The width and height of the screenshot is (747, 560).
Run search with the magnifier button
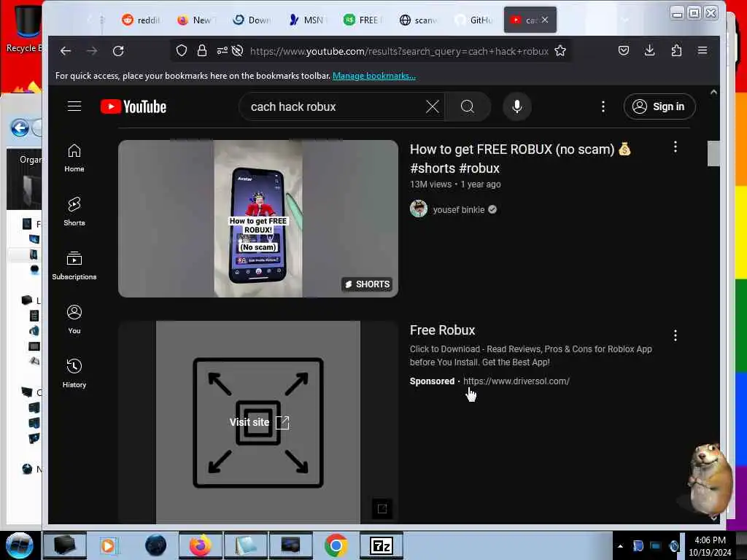pyautogui.click(x=468, y=106)
